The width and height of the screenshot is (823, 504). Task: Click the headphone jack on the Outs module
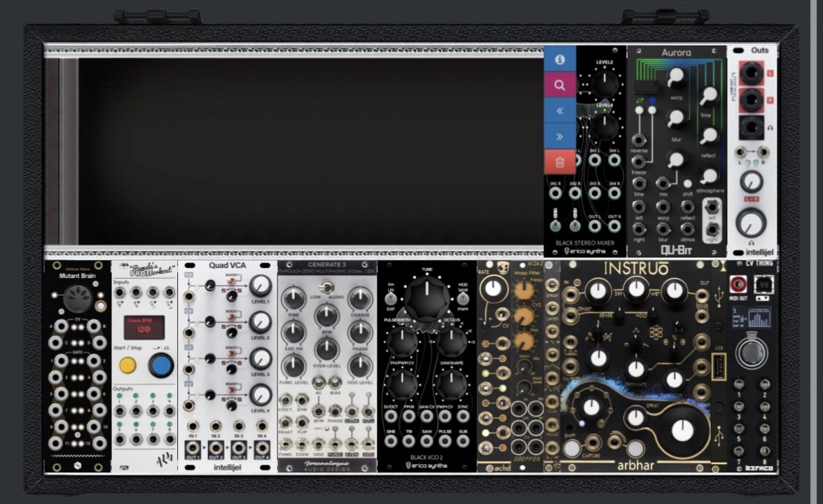click(751, 127)
